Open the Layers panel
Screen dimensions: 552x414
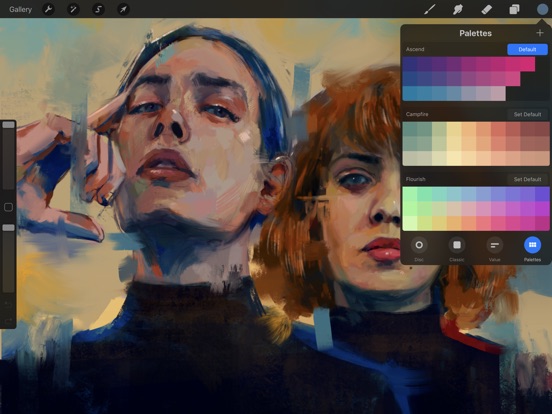pos(514,9)
